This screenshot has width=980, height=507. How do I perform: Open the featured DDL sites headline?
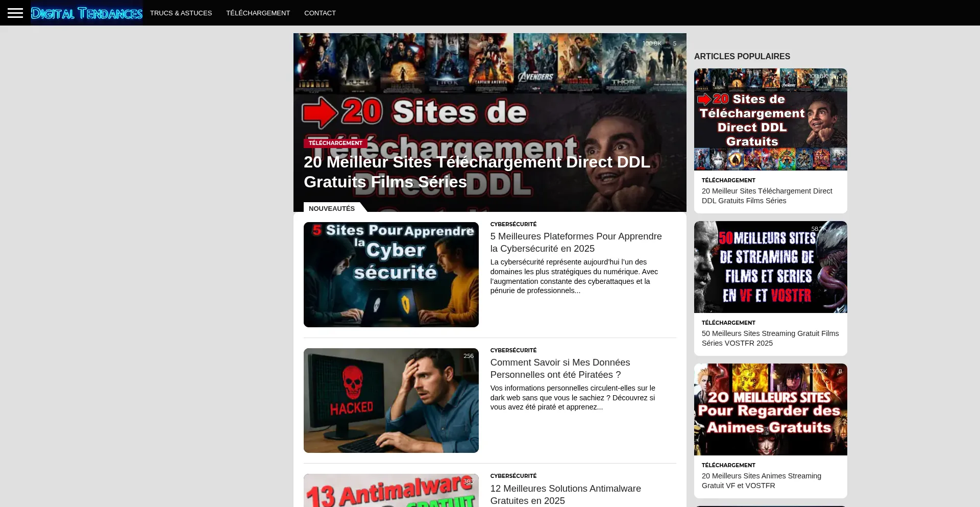point(477,172)
